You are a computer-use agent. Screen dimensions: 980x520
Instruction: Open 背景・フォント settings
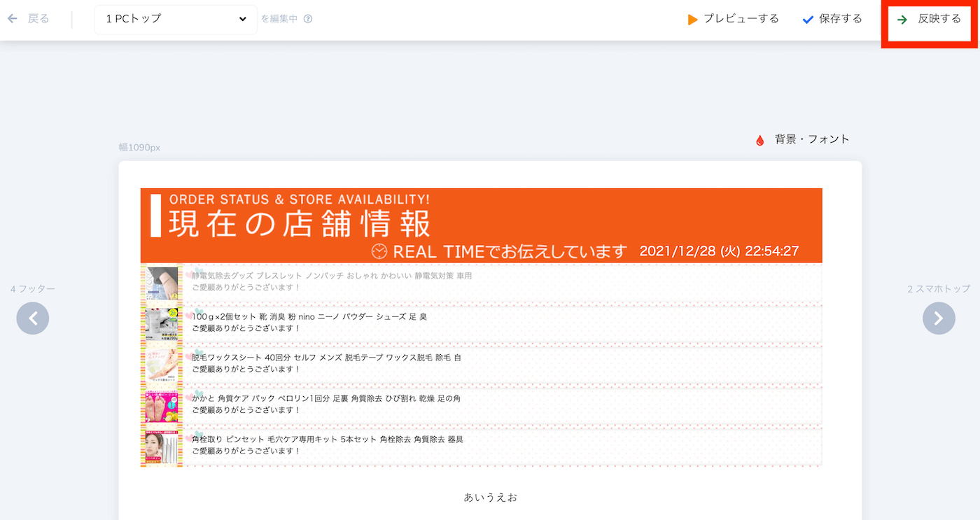(x=812, y=139)
